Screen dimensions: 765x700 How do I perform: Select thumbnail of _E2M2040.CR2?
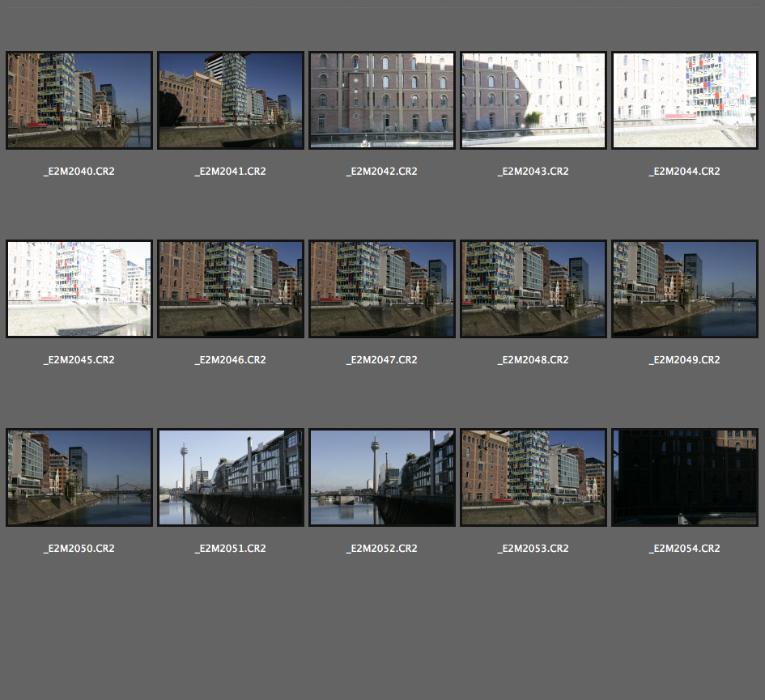coord(79,100)
